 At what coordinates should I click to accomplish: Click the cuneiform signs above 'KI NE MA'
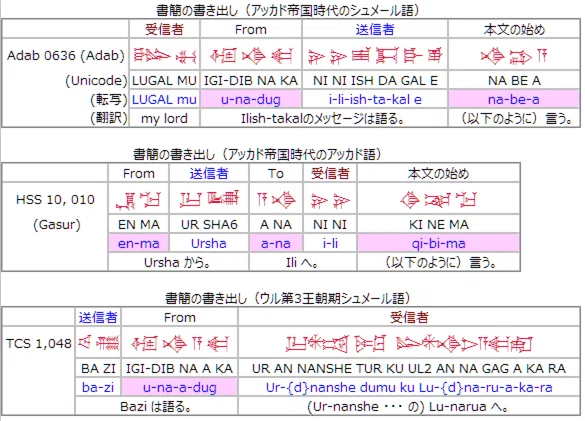pos(438,200)
